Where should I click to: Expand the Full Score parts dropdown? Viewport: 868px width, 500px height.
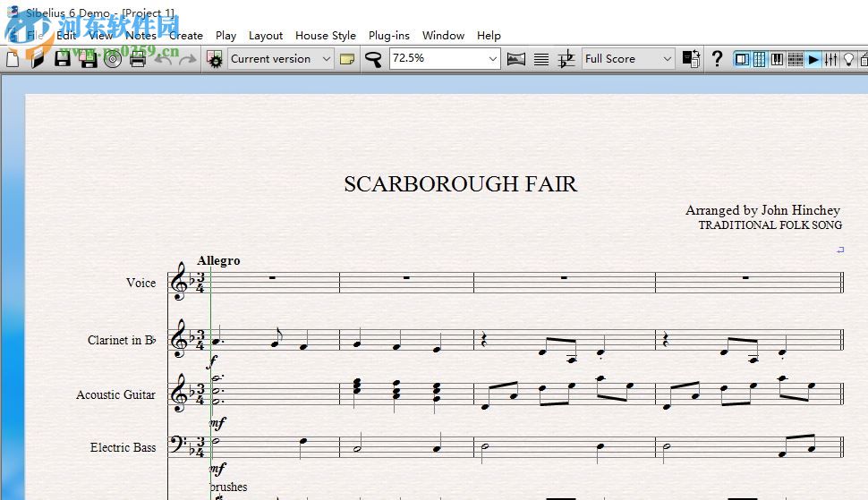pyautogui.click(x=667, y=59)
